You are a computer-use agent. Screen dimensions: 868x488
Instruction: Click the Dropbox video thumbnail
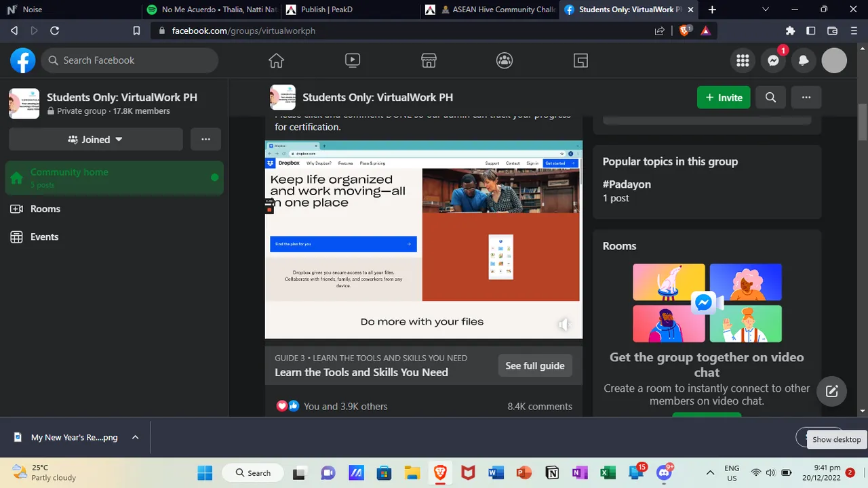[424, 239]
